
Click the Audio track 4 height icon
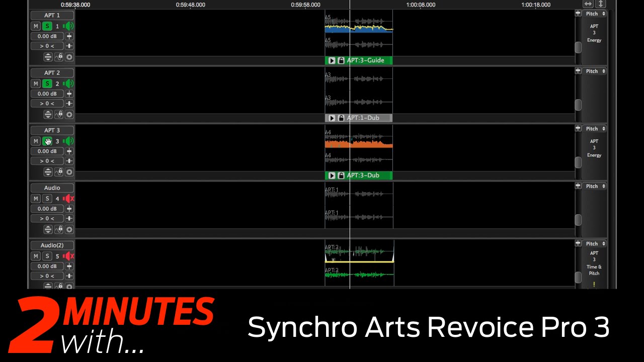click(x=48, y=230)
